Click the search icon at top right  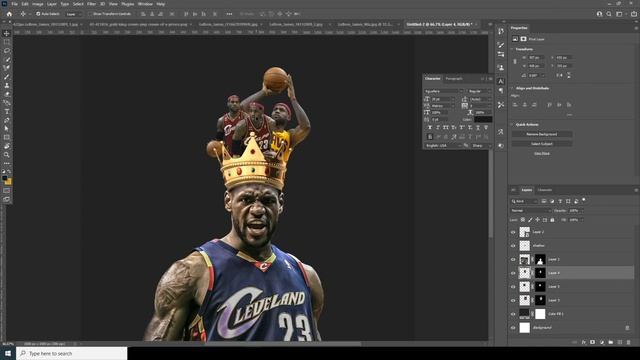609,14
